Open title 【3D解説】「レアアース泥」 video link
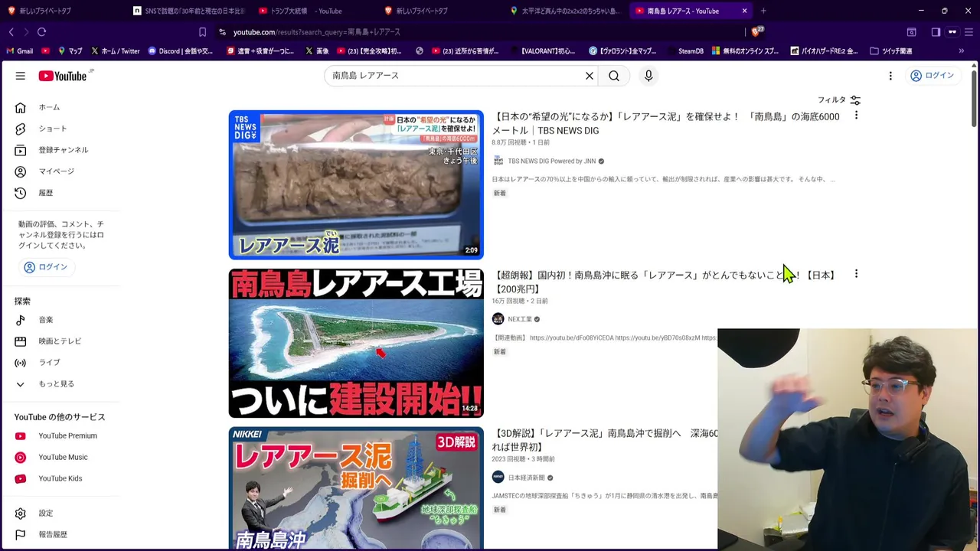This screenshot has width=980, height=551. tap(605, 440)
